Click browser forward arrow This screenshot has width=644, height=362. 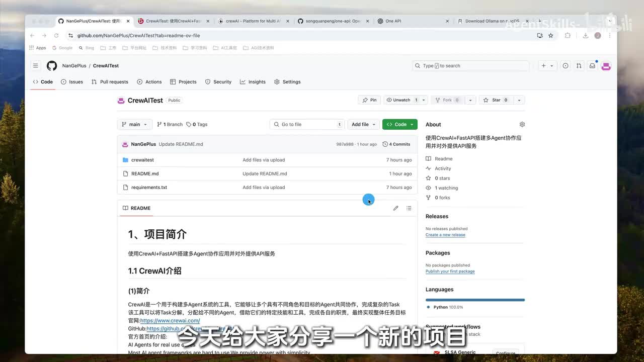tap(44, 36)
